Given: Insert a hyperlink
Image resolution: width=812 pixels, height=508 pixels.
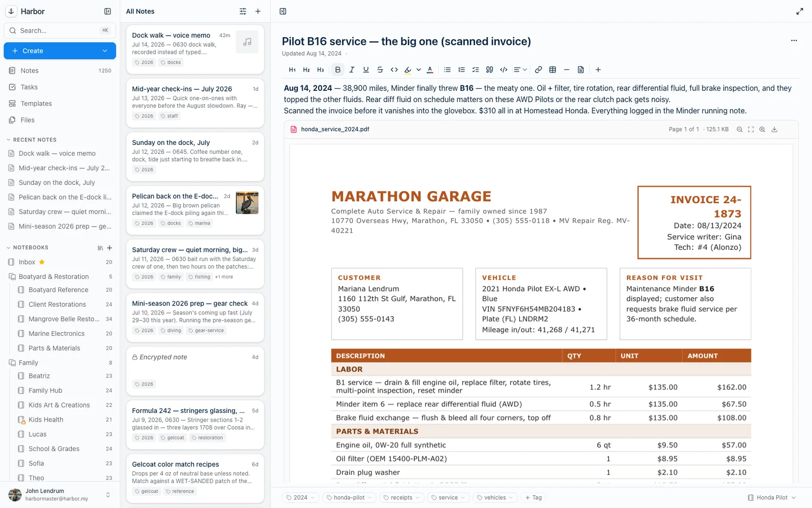Looking at the screenshot, I should (538, 70).
